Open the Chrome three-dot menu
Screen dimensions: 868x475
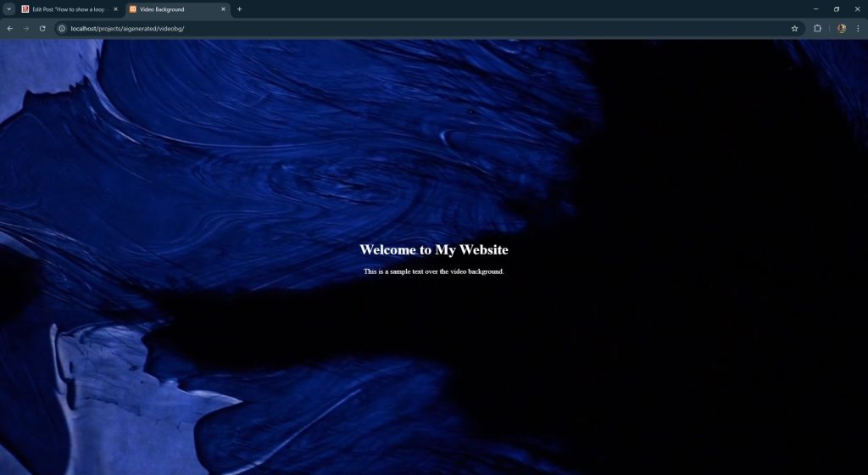coord(857,28)
